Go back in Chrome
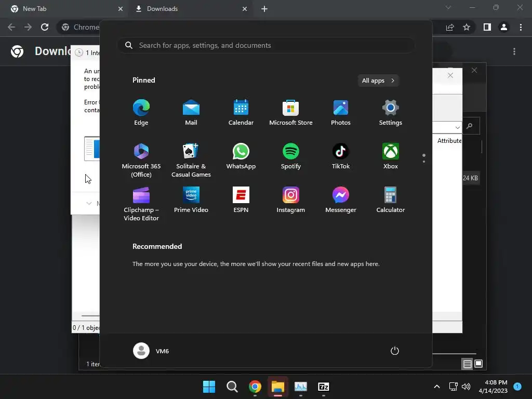The width and height of the screenshot is (532, 399). click(11, 27)
